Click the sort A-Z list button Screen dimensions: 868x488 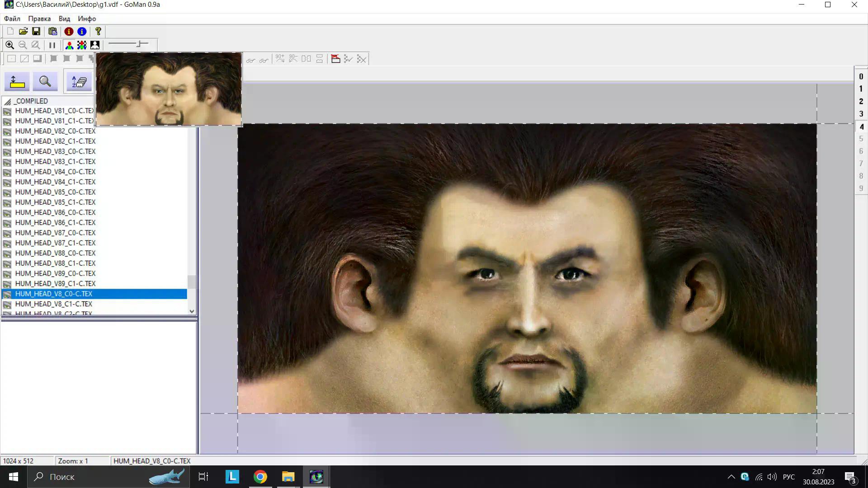tap(79, 82)
